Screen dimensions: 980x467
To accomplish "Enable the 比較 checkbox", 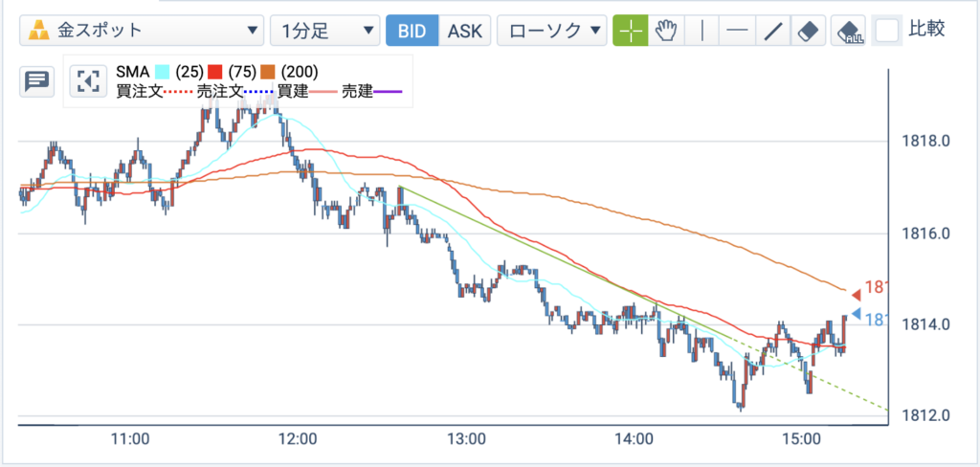I will pyautogui.click(x=887, y=30).
